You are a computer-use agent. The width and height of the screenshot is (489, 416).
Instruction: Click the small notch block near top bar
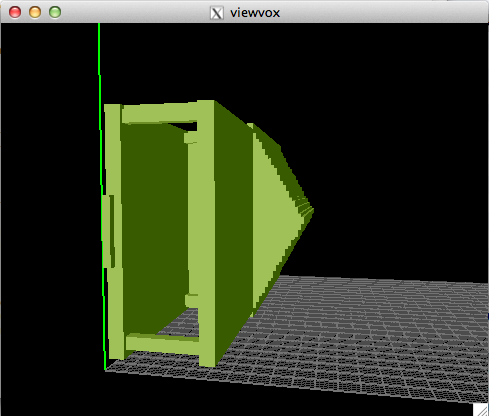(191, 137)
